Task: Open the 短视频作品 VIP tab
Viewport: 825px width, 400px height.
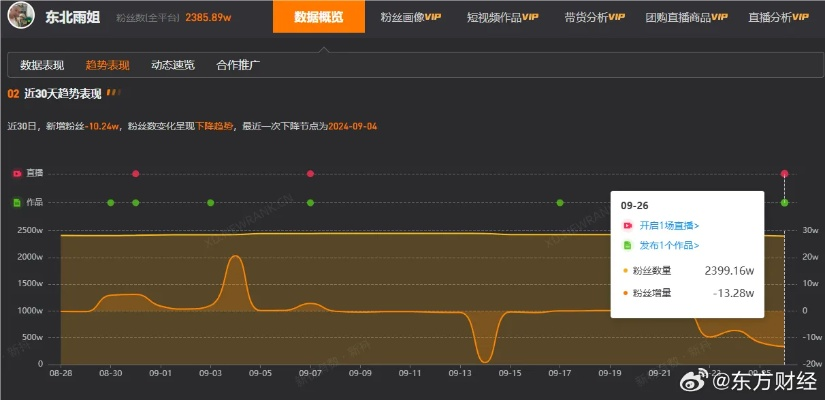Action: [502, 17]
